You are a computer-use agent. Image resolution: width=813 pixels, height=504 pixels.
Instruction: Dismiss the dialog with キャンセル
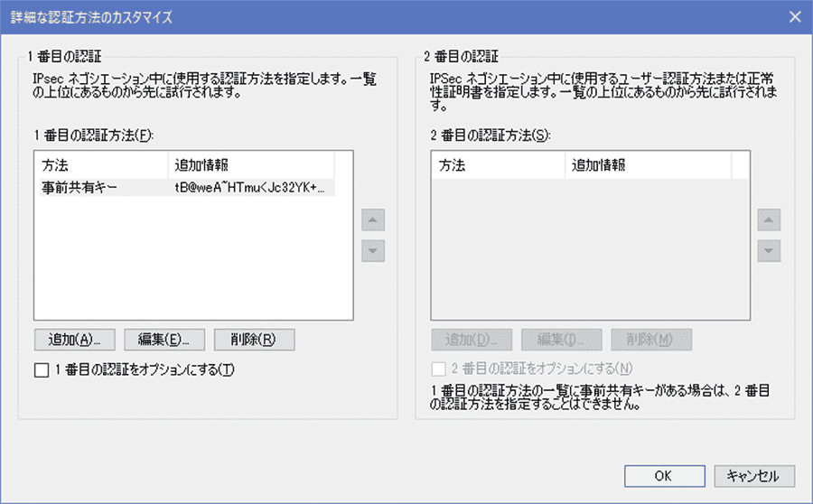click(x=754, y=476)
